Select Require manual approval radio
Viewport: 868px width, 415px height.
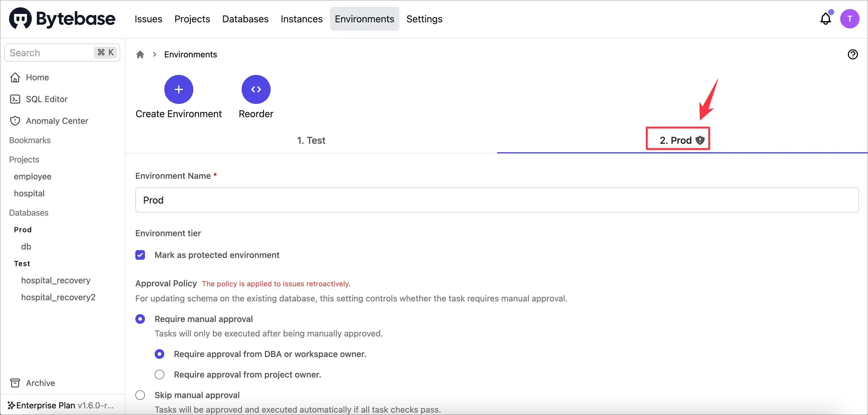(140, 319)
